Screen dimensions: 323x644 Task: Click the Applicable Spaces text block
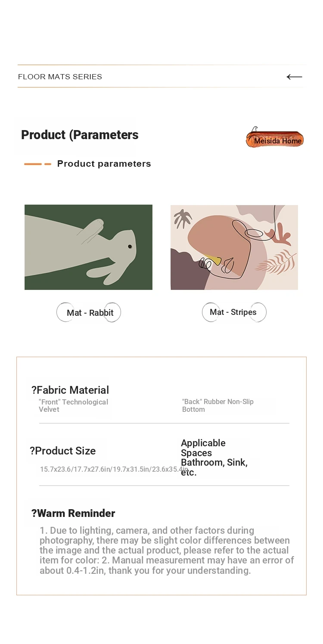coord(214,457)
